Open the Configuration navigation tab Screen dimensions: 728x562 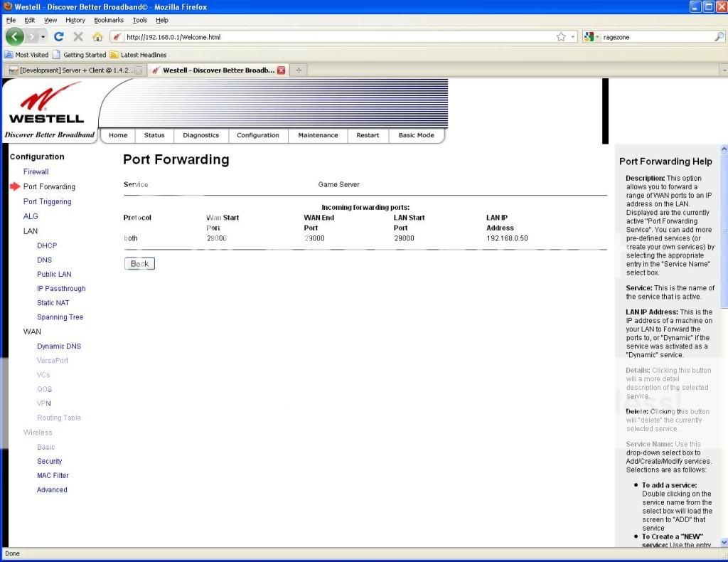257,135
